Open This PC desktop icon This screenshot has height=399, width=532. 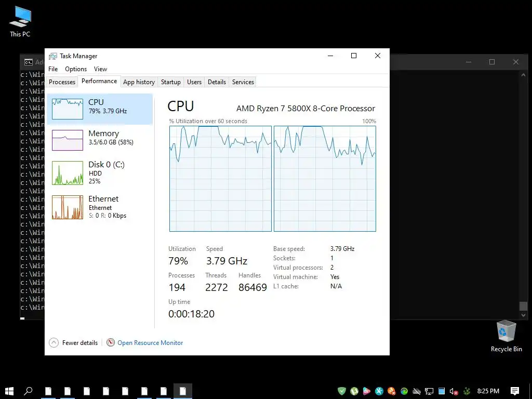(x=20, y=21)
